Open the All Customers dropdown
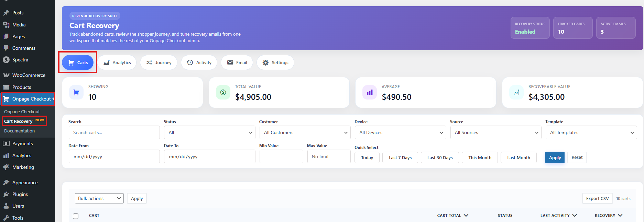The width and height of the screenshot is (644, 222). [x=305, y=132]
